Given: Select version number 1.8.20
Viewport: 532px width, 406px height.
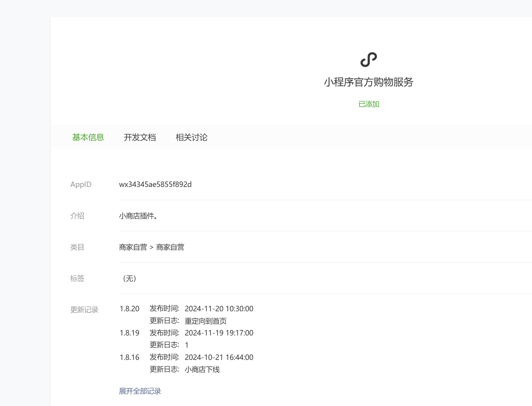Looking at the screenshot, I should (130, 309).
